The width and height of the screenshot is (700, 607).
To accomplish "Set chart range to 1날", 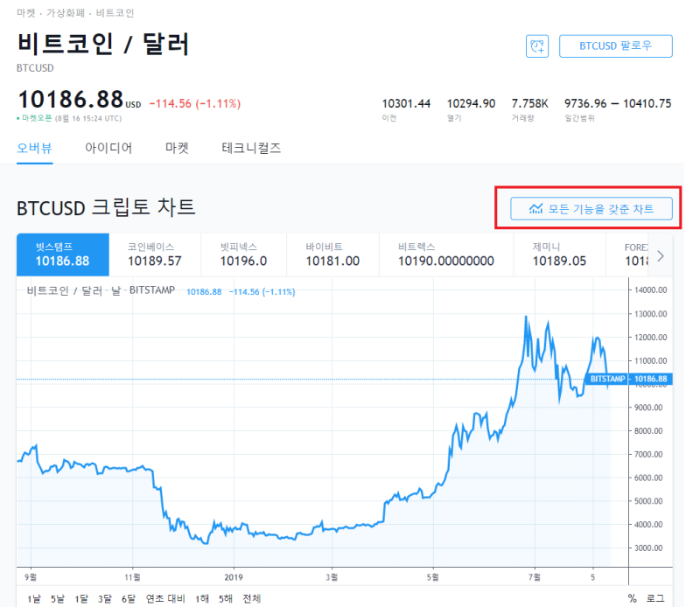I will [x=33, y=598].
